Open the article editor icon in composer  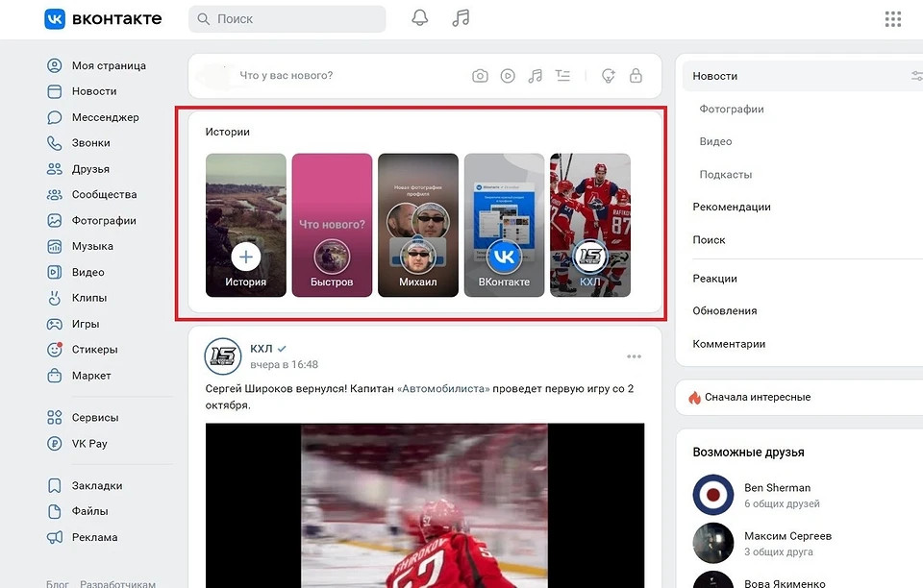point(563,76)
